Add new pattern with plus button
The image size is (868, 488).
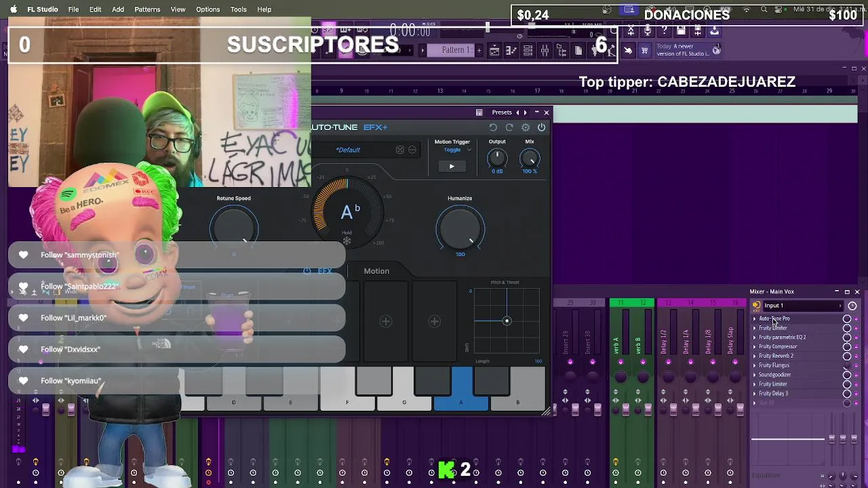[479, 50]
